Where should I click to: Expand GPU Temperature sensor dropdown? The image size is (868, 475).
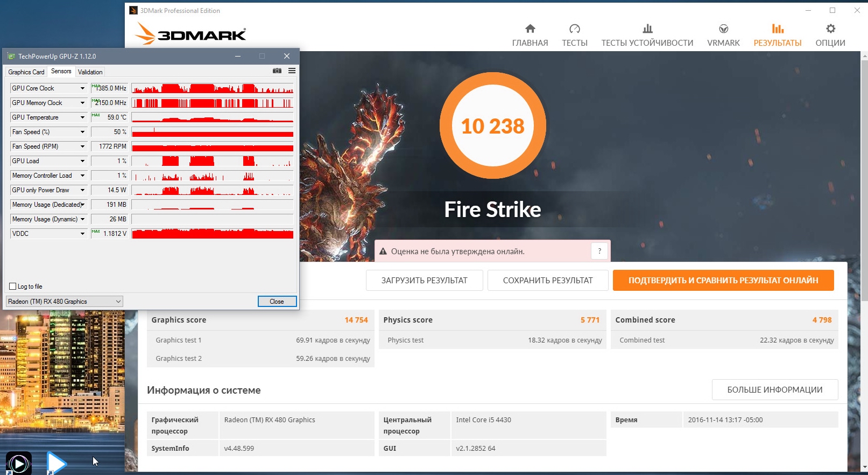[82, 117]
